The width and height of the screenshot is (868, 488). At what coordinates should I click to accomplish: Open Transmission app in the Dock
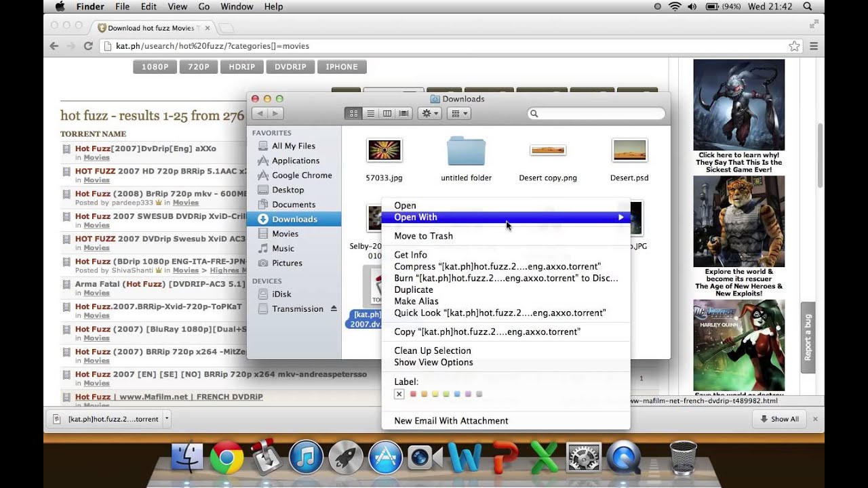coord(267,458)
